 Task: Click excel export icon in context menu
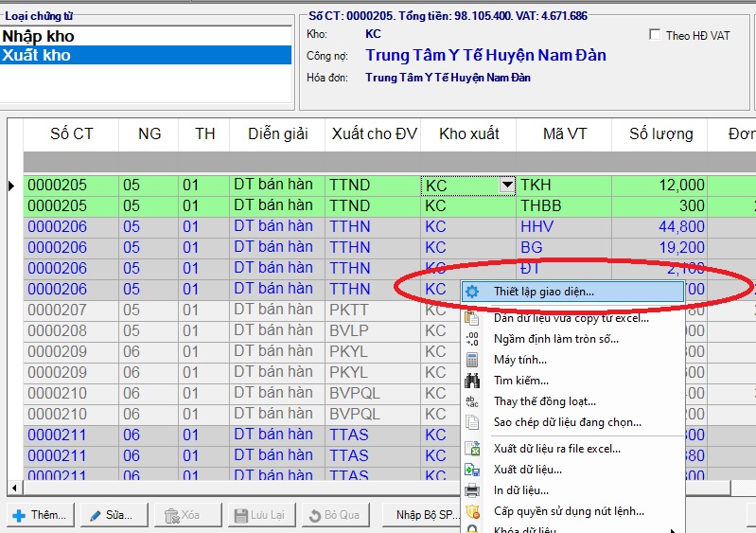point(472,449)
